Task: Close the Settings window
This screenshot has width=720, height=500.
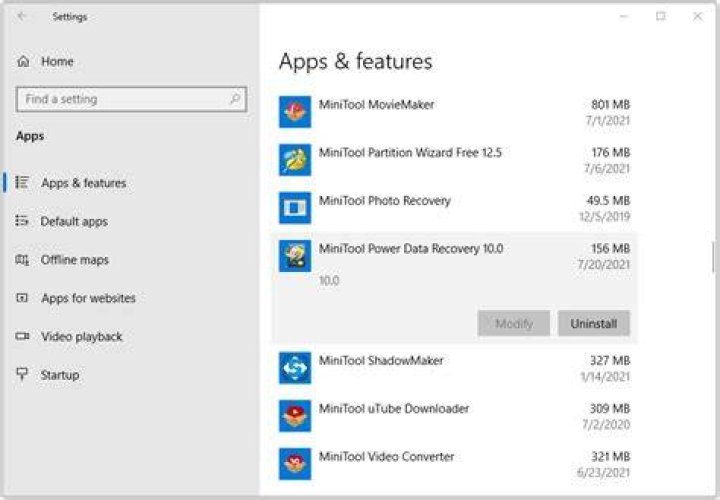Action: click(698, 17)
